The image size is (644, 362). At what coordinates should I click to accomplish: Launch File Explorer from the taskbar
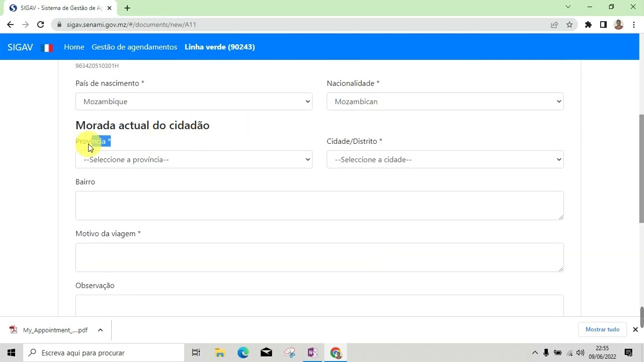219,352
